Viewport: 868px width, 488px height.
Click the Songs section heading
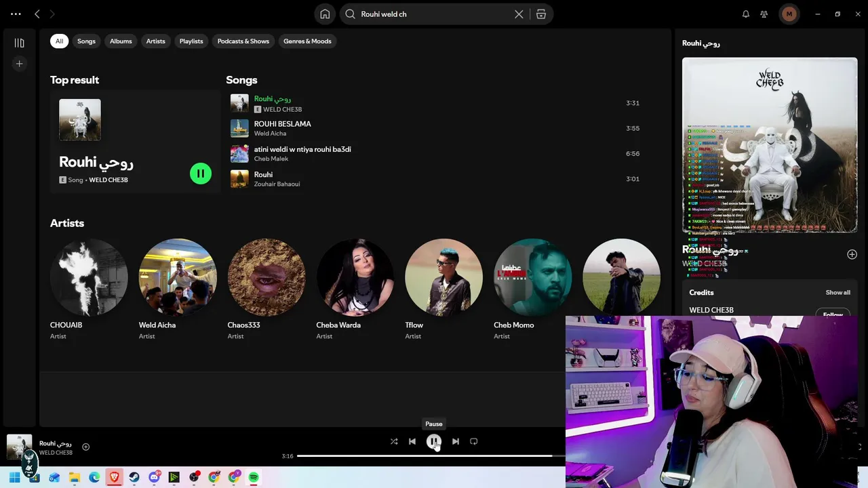pyautogui.click(x=241, y=80)
